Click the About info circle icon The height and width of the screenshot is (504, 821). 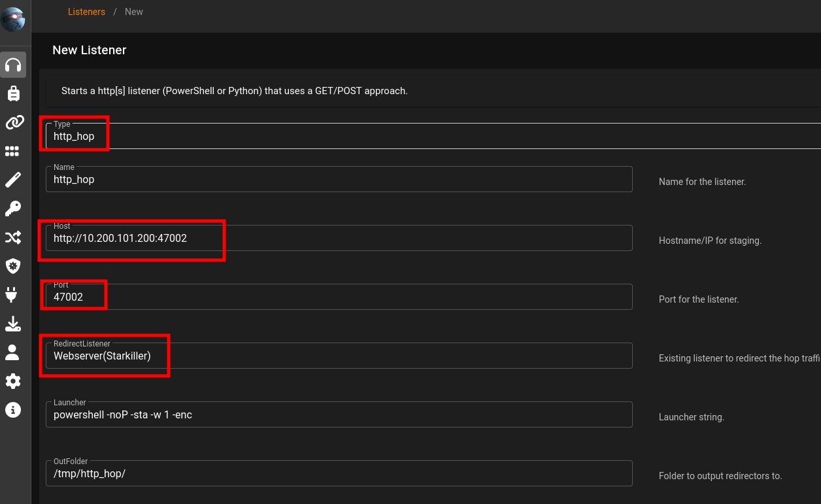pyautogui.click(x=13, y=410)
